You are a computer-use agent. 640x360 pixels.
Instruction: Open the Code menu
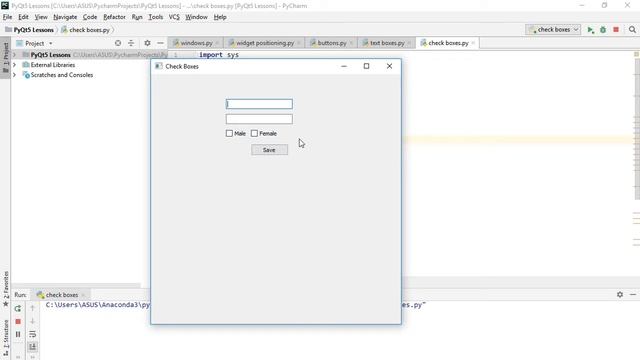(x=90, y=17)
